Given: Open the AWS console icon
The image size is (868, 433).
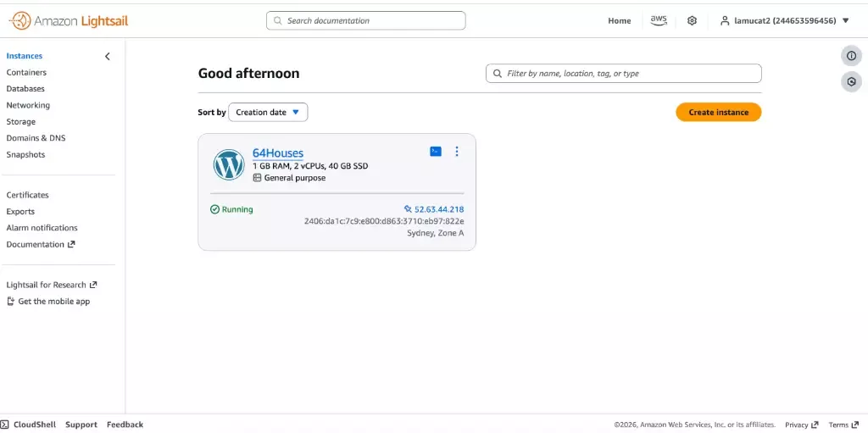Looking at the screenshot, I should (658, 20).
